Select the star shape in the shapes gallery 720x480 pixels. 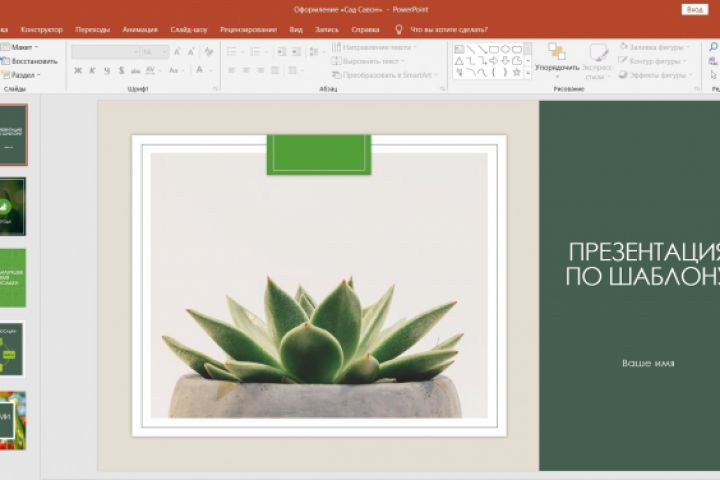516,72
